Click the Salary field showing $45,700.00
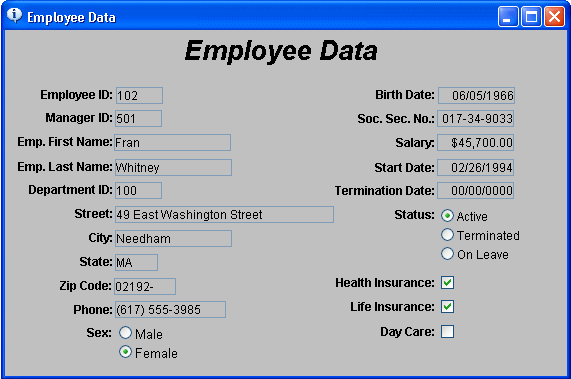Image resolution: width=571 pixels, height=379 pixels. (x=476, y=142)
